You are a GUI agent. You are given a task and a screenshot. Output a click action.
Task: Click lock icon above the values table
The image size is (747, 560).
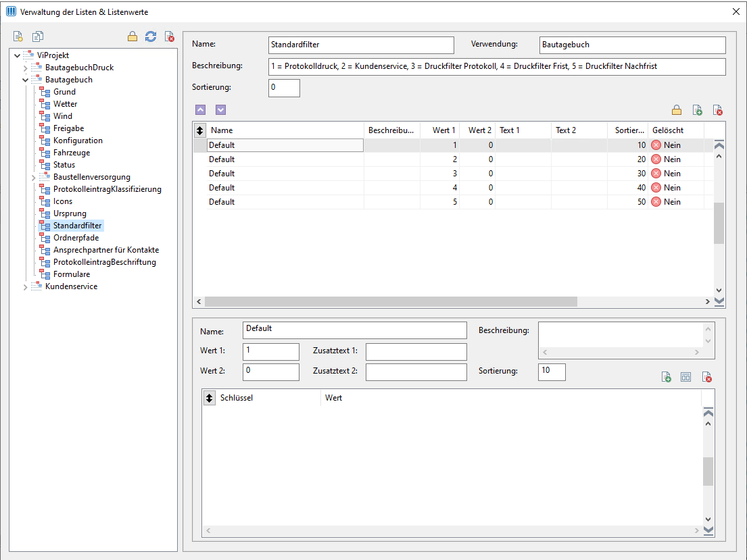point(677,111)
